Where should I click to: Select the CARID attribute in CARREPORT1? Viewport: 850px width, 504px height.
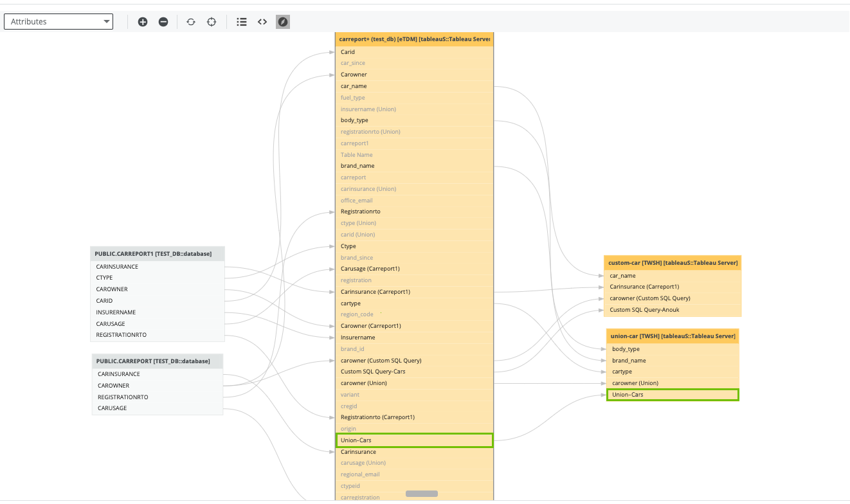[158, 301]
